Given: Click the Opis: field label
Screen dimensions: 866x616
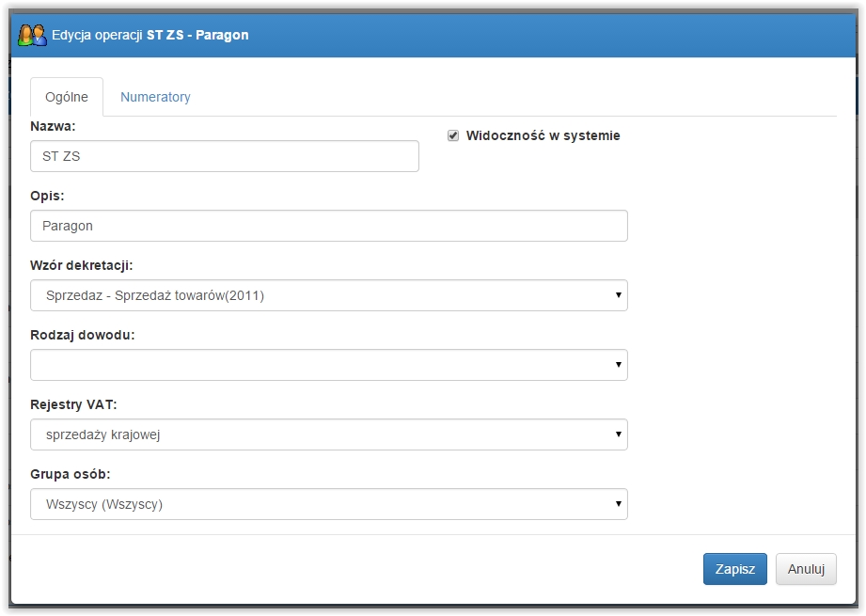Looking at the screenshot, I should tap(47, 197).
